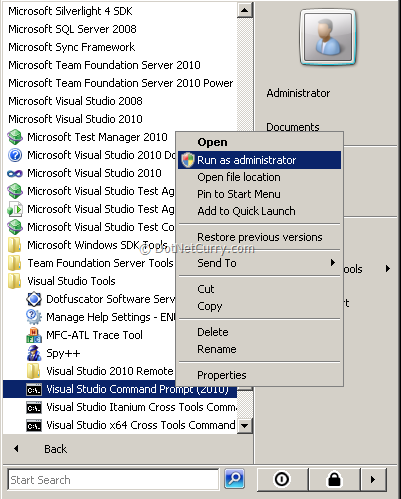Click the Start Search input field

pyautogui.click(x=113, y=480)
